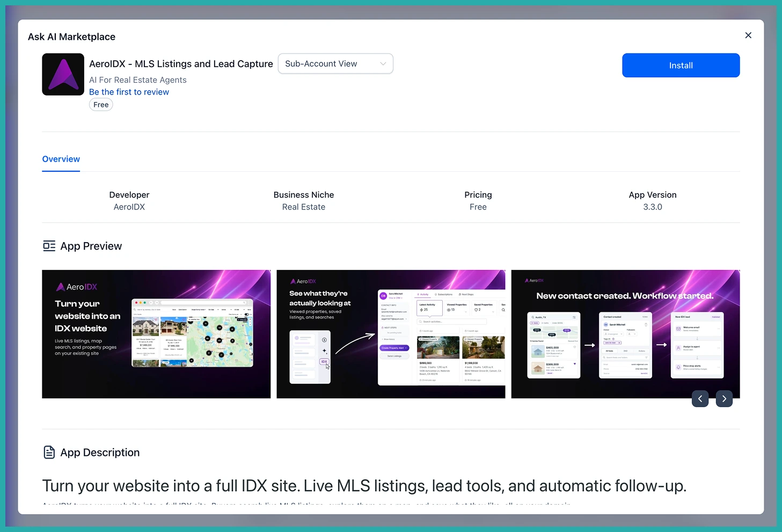The image size is (782, 532).
Task: Show the next app preview image
Action: click(724, 398)
